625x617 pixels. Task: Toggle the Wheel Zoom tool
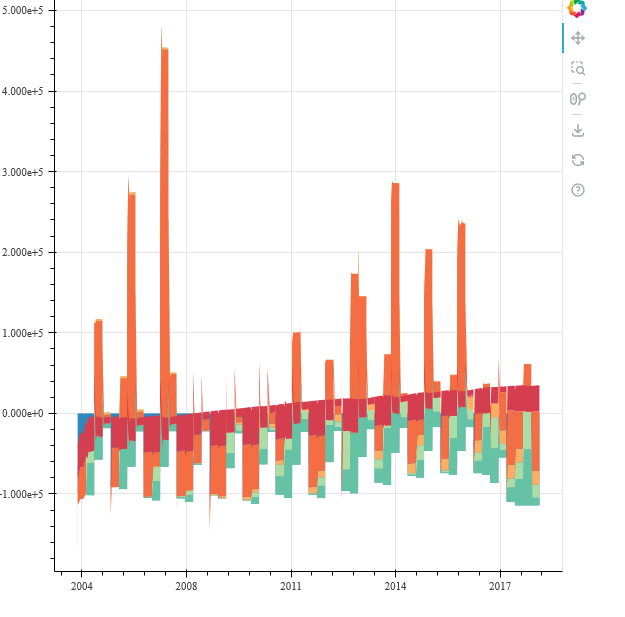[578, 99]
